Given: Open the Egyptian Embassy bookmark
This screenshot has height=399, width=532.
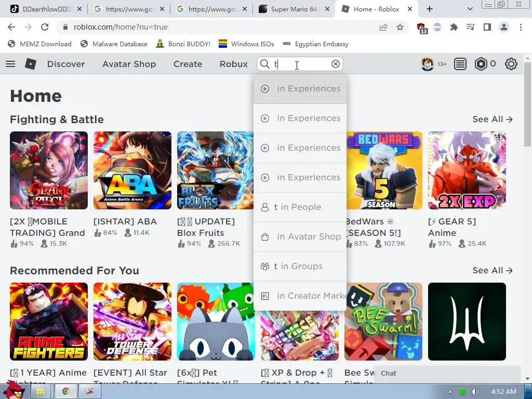Looking at the screenshot, I should 315,44.
